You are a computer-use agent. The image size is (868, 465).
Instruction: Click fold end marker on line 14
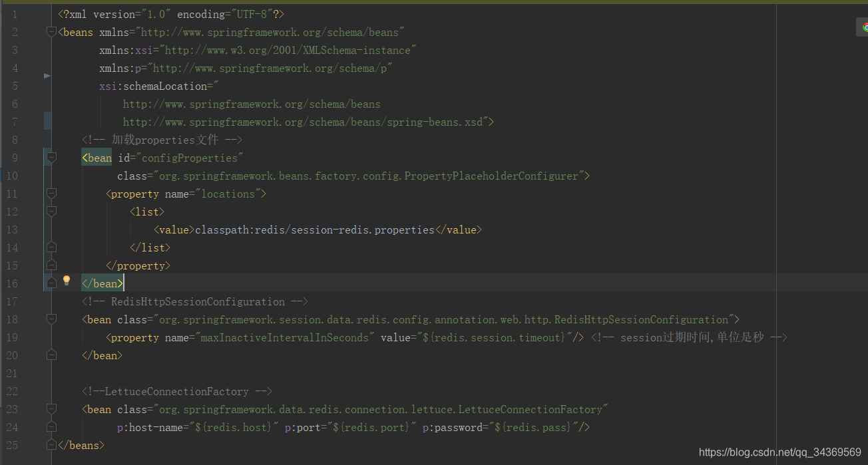click(51, 247)
